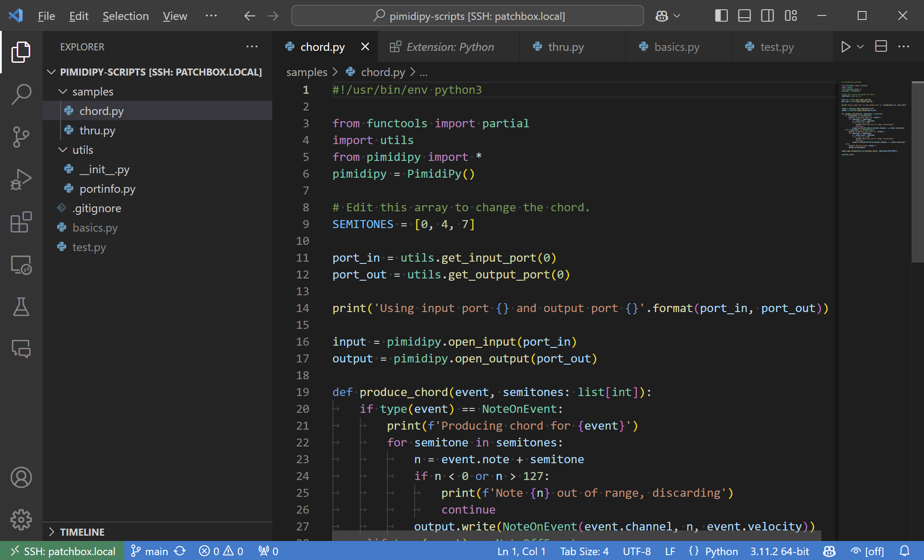Run Python file with play button
This screenshot has width=924, height=560.
845,47
